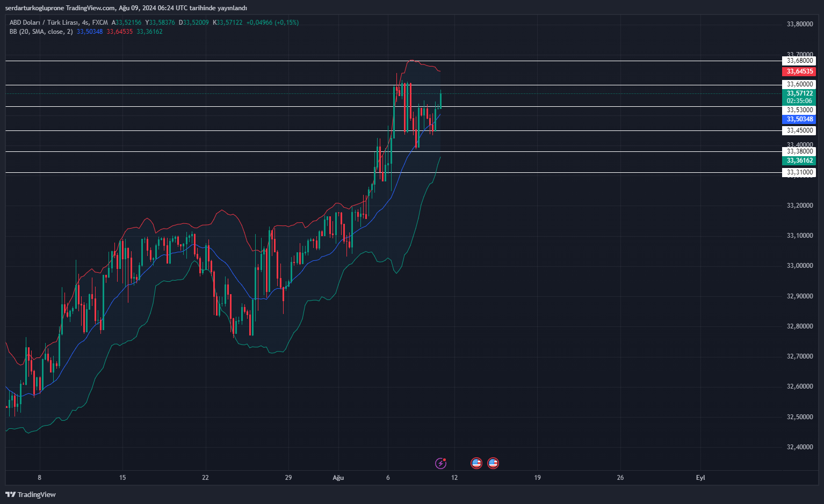Open the BB (20, SMA, close, 2) indicator legend
The image size is (824, 504).
(41, 32)
